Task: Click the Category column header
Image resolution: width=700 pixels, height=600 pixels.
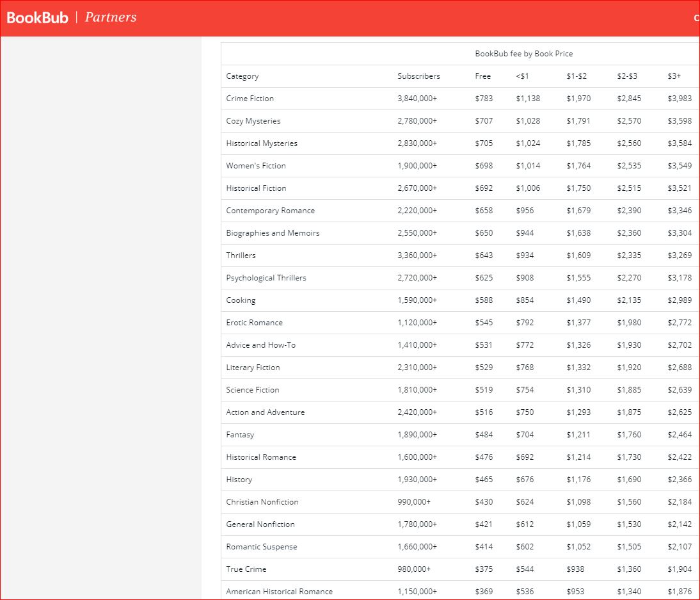Action: click(x=243, y=76)
